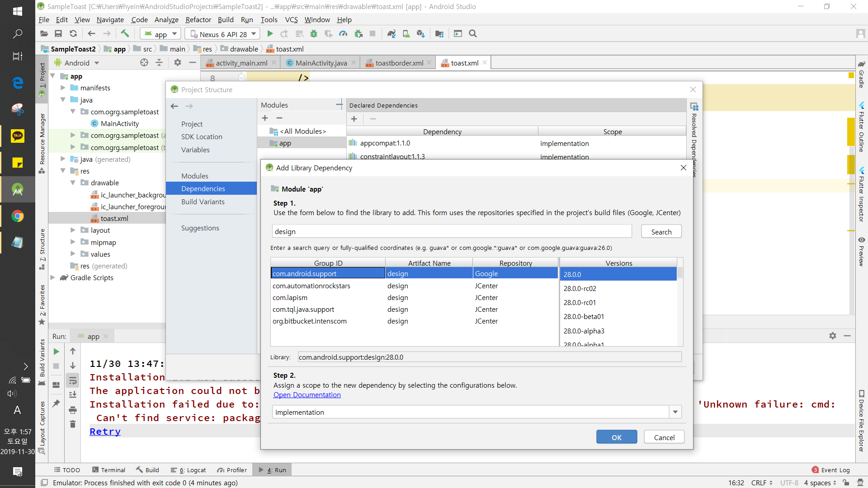Click the add dependency plus icon

[x=354, y=119]
